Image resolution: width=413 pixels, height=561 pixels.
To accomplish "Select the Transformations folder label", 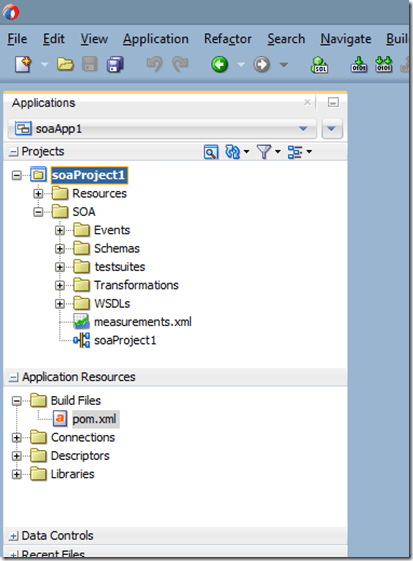I will click(136, 285).
